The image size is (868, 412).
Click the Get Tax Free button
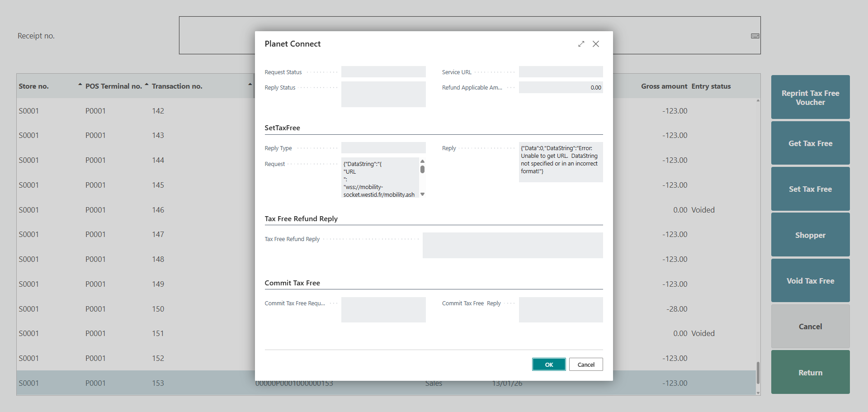tap(810, 143)
